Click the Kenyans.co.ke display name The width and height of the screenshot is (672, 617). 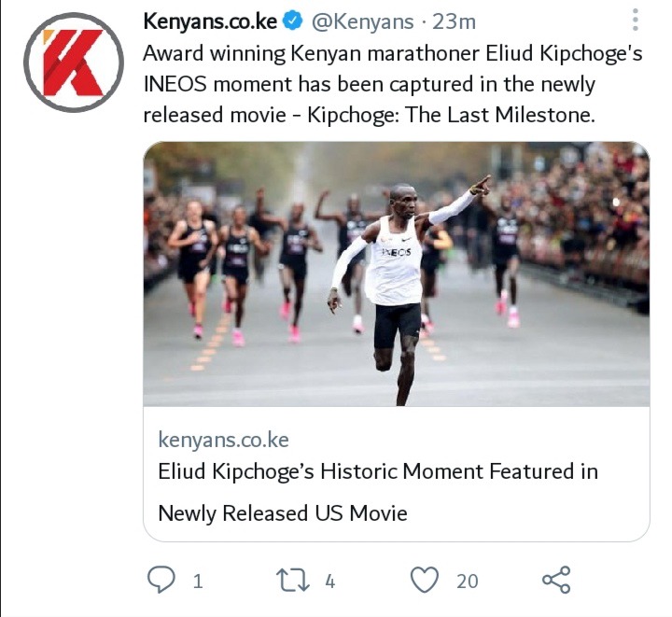[210, 21]
